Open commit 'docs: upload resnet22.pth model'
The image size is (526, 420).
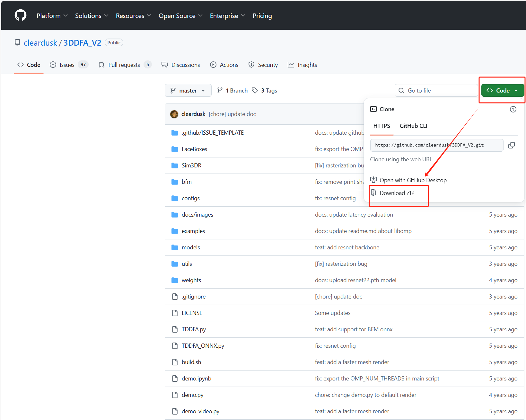355,280
